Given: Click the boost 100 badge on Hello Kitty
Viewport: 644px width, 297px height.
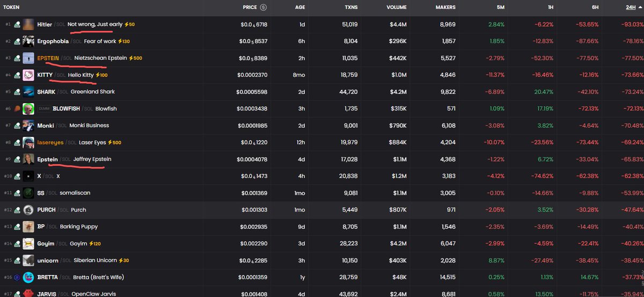Looking at the screenshot, I should point(101,75).
